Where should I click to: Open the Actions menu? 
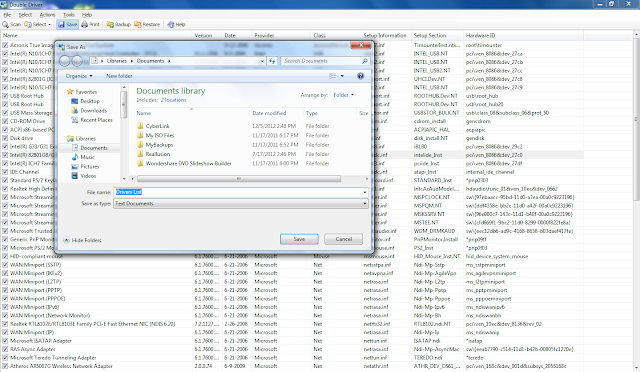coord(47,15)
